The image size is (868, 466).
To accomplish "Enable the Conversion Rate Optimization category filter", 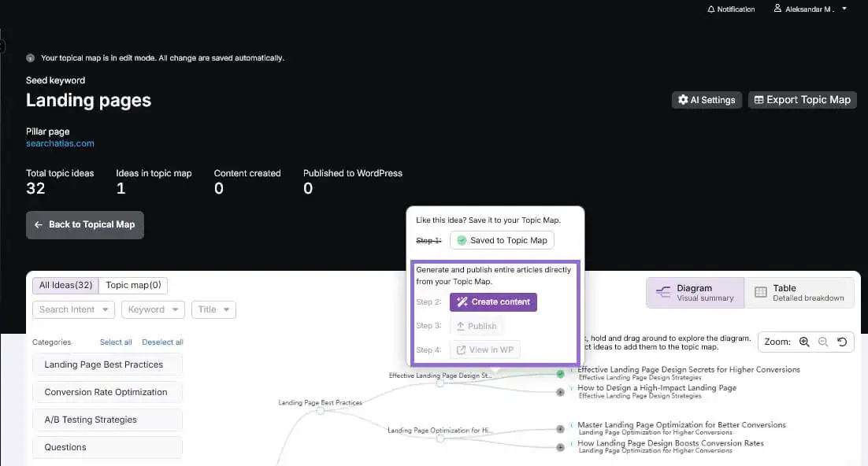I will click(x=107, y=392).
